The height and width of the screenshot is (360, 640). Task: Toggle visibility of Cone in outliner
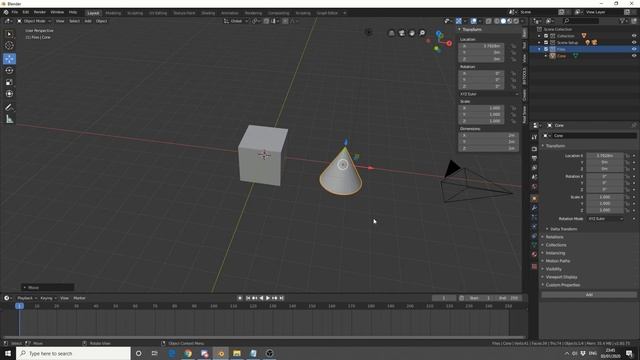[x=634, y=56]
